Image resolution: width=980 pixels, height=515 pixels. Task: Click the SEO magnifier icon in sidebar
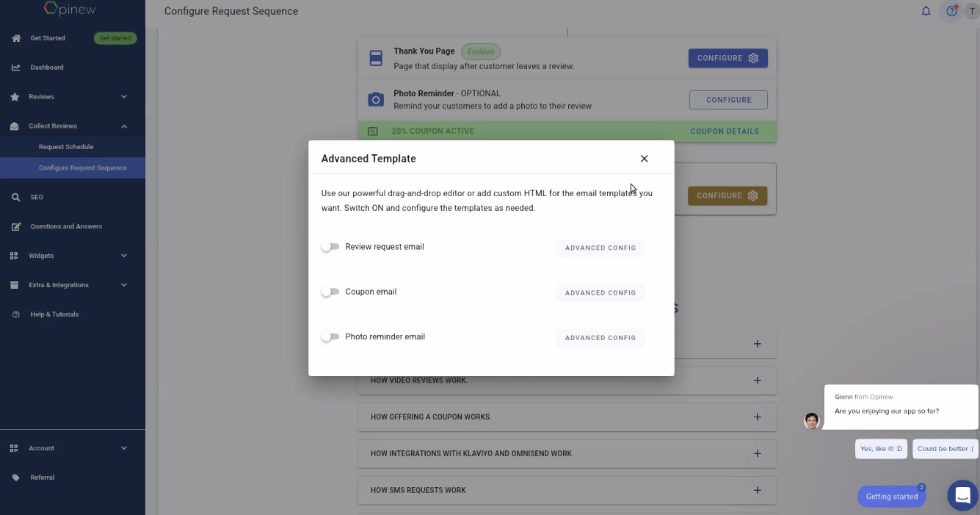point(15,197)
